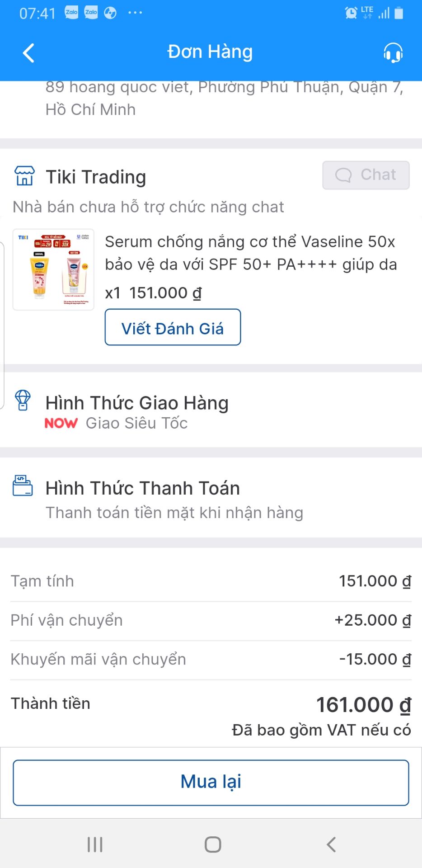Tap the back arrow in the header
Image resolution: width=422 pixels, height=868 pixels.
[28, 52]
